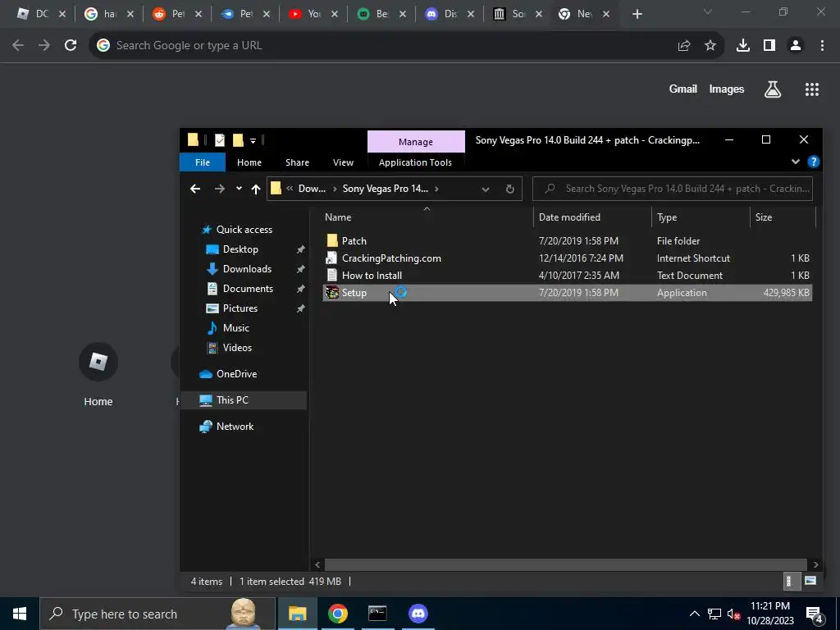This screenshot has width=840, height=630.
Task: Click the New folder quick access icon
Action: click(239, 140)
